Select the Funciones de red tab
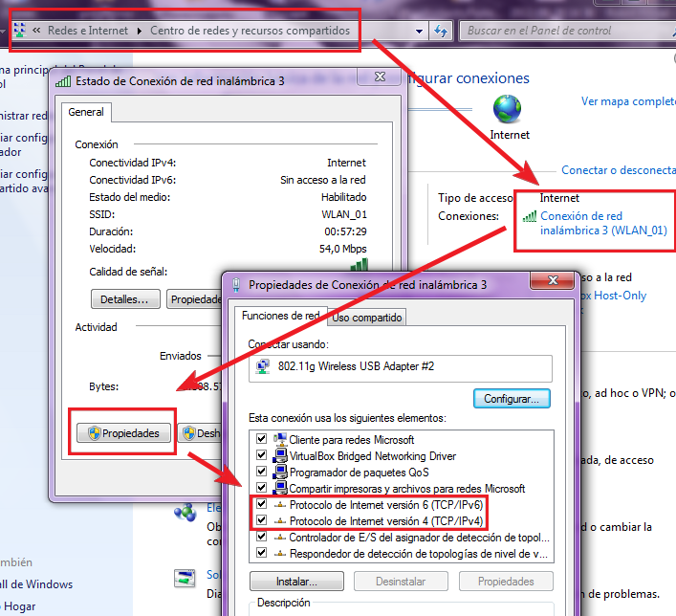 [280, 316]
